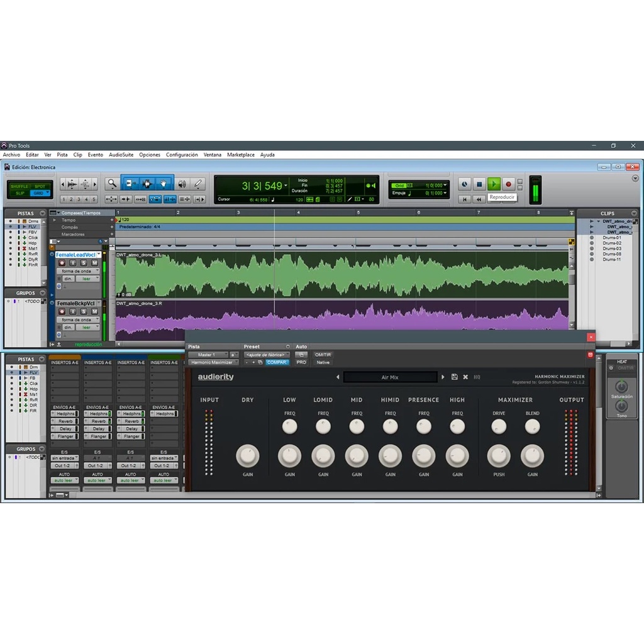The image size is (644, 644).
Task: Click zoom preset number 3 button
Action: point(79,199)
